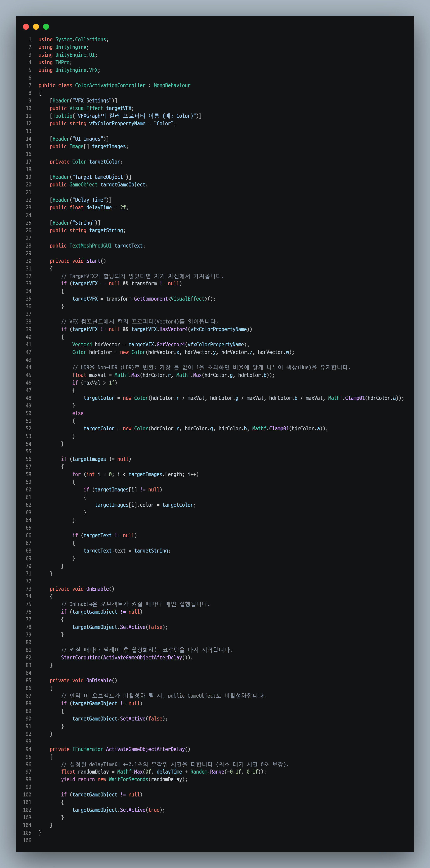Viewport: 430px width, 868px height.
Task: Click the 'using System.Collections;' line
Action: point(74,39)
